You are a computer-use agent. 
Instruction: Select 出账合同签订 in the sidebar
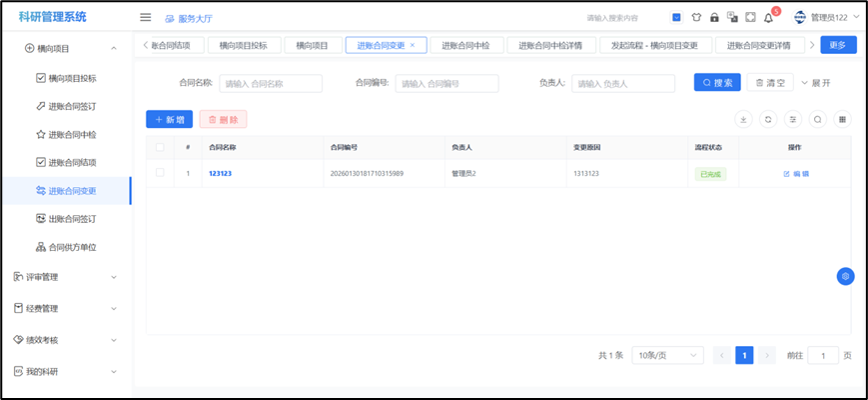click(72, 218)
